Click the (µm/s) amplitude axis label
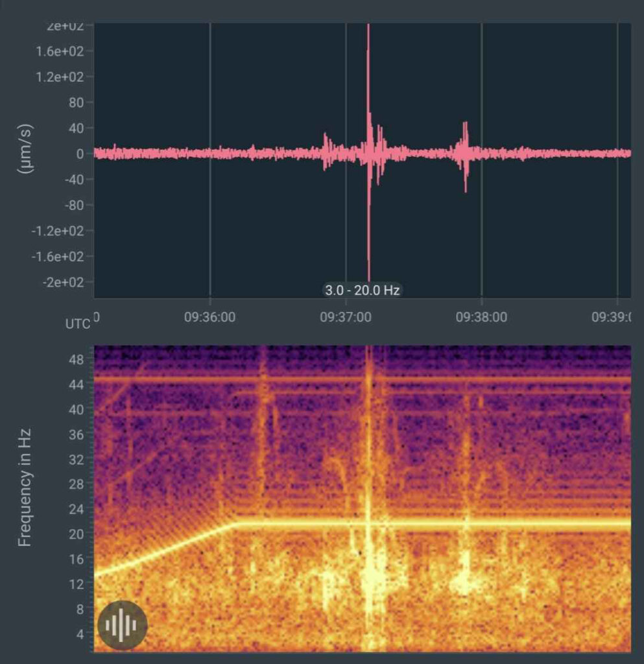644x664 pixels. click(25, 148)
